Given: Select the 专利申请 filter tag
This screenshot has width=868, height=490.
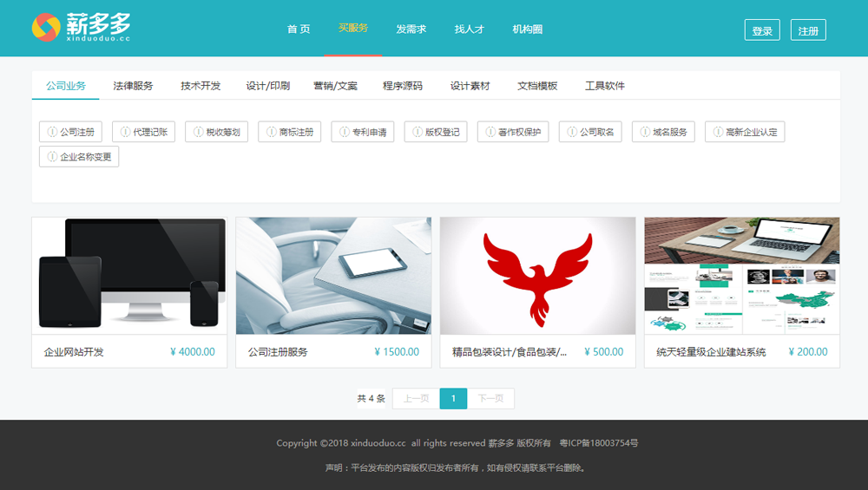Looking at the screenshot, I should click(363, 132).
